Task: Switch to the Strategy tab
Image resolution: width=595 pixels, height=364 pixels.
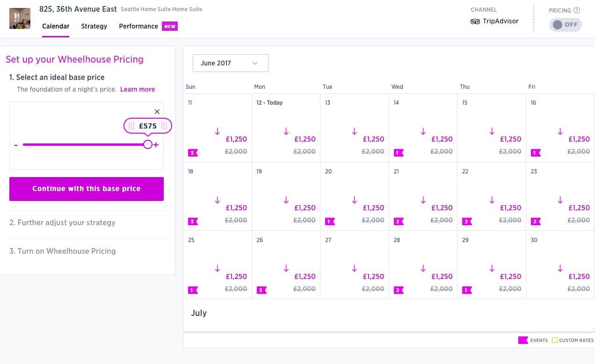Action: click(94, 26)
